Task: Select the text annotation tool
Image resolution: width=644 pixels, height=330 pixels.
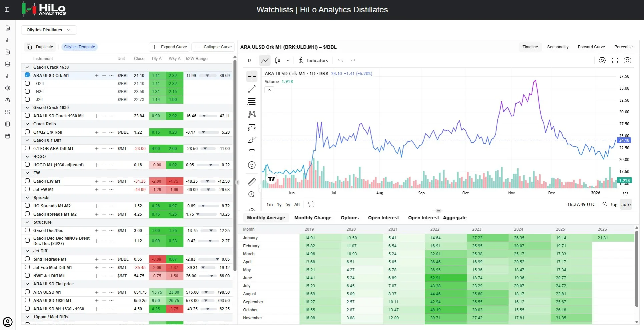Action: (x=252, y=152)
